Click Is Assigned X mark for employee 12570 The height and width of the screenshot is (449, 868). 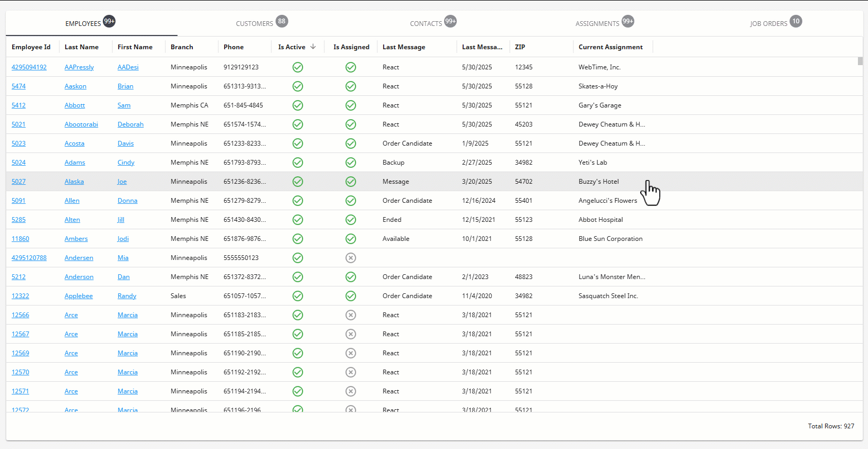351,372
